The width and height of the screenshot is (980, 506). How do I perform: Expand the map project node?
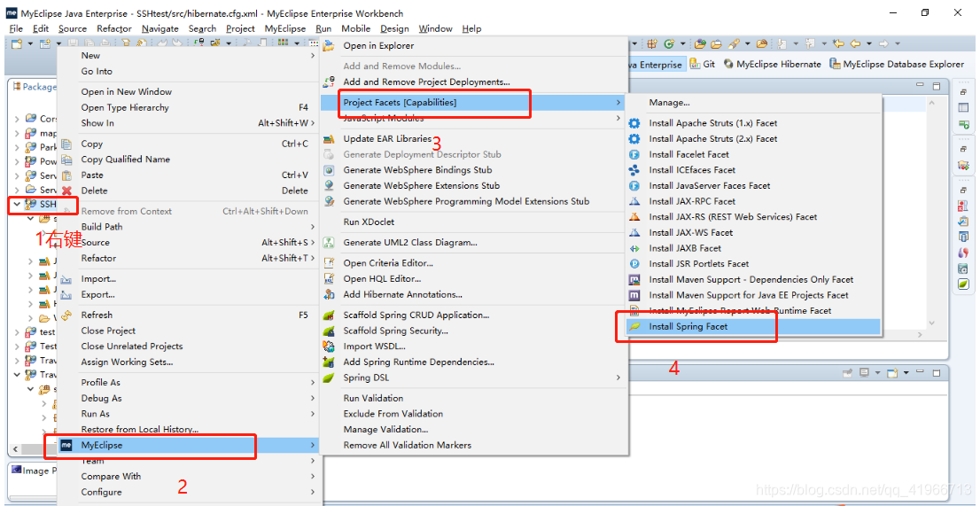[17, 133]
